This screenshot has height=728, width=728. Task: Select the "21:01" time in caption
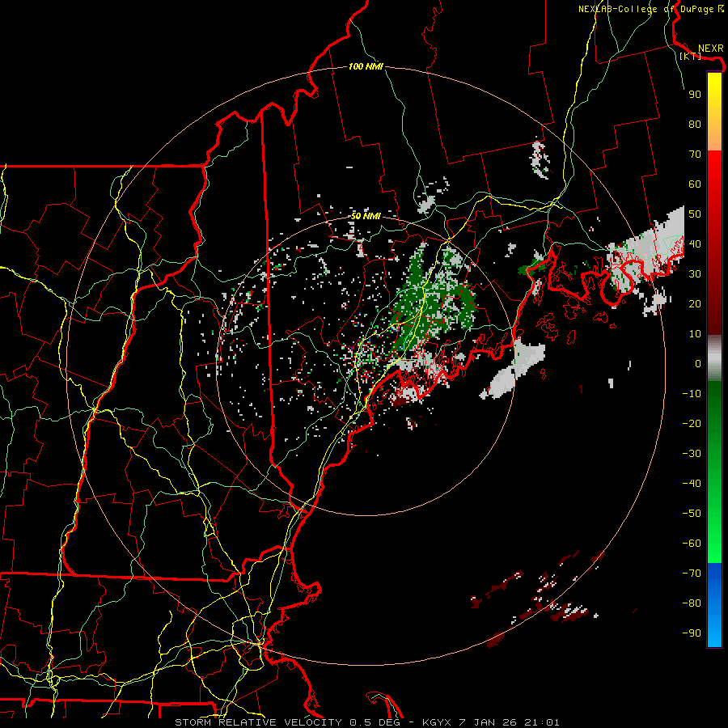tap(542, 722)
